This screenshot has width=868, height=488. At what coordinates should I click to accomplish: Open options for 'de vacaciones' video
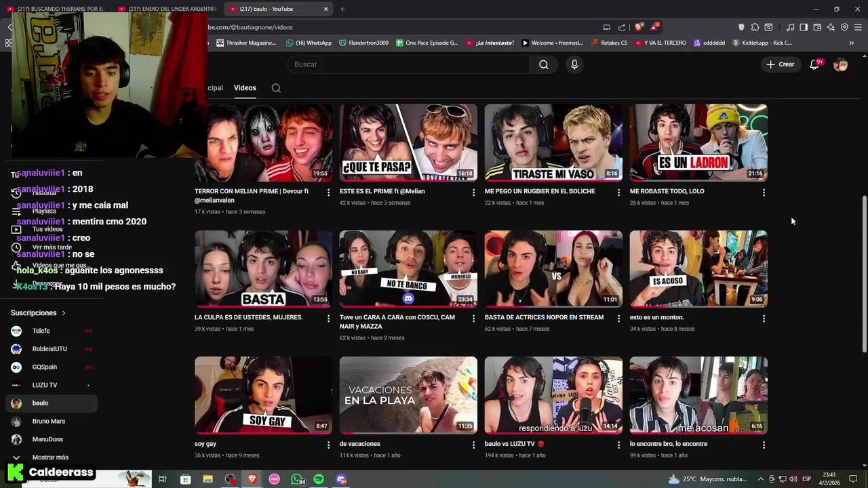(473, 445)
